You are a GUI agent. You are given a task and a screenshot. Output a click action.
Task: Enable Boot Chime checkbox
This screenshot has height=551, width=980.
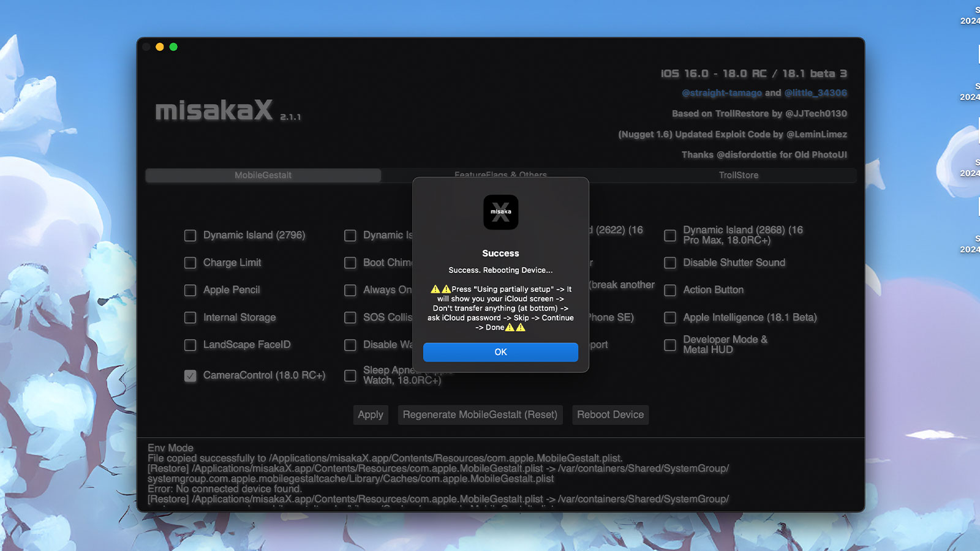tap(350, 263)
